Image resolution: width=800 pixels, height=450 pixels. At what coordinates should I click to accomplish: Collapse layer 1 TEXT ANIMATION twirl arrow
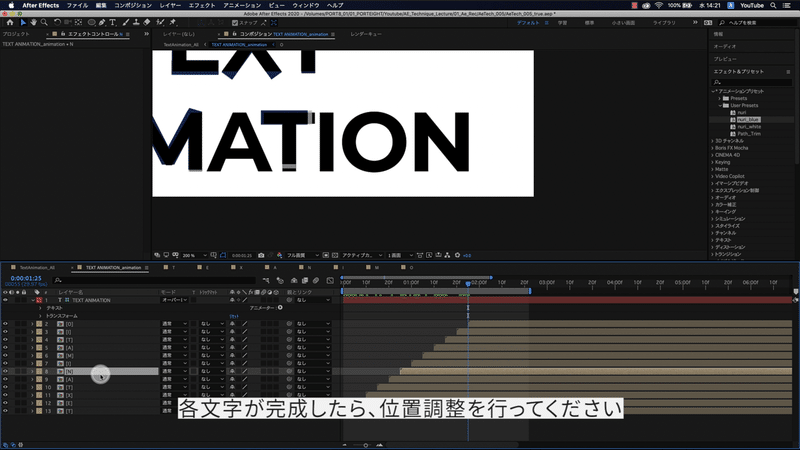point(33,300)
